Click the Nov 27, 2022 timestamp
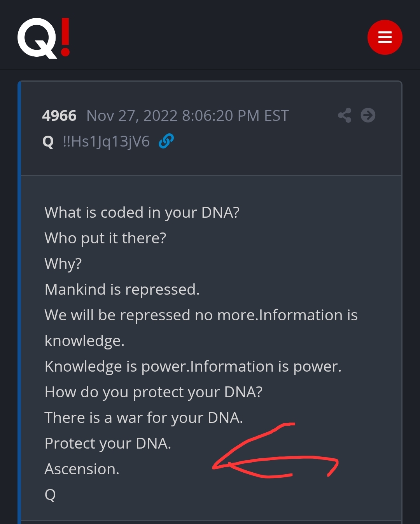Screen dimensions: 420x524 (x=187, y=115)
